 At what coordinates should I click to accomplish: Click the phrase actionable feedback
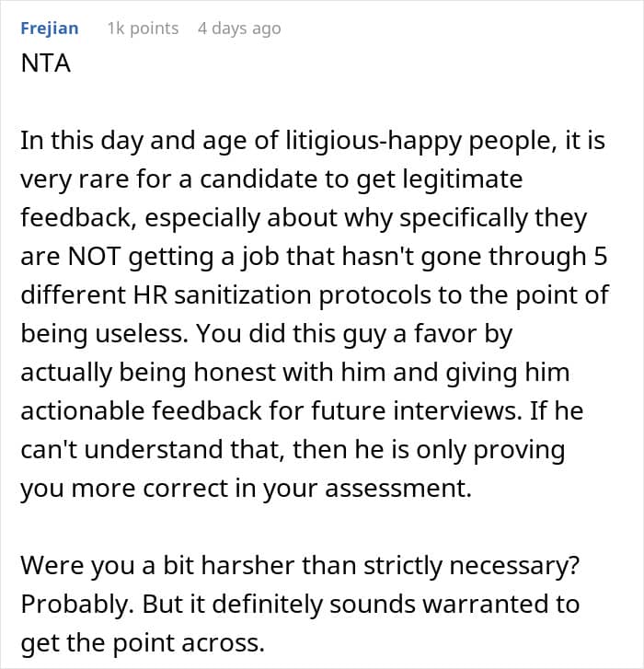[141, 411]
